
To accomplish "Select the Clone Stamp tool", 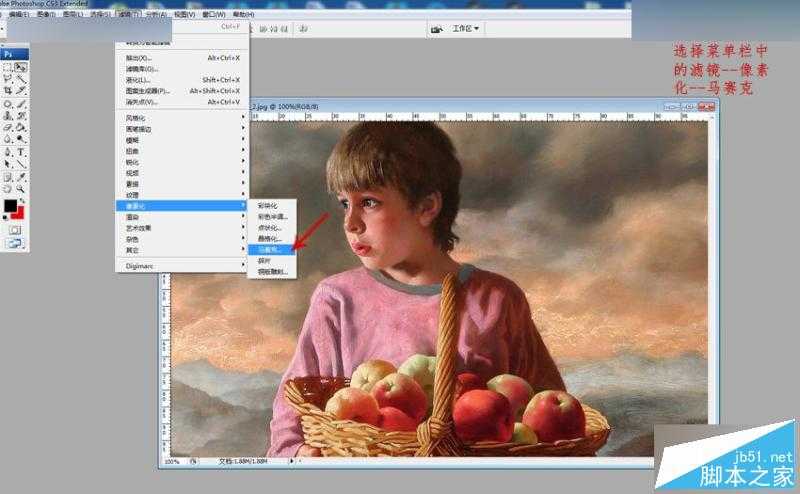I will coord(8,116).
